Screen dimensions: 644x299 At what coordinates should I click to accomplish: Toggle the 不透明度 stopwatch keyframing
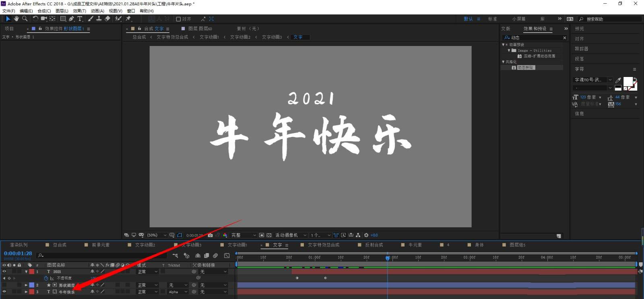coord(46,278)
